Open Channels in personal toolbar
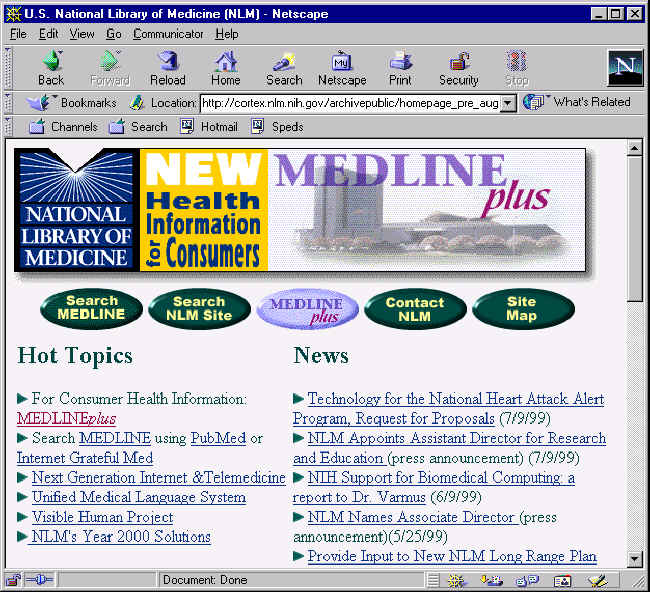Image resolution: width=650 pixels, height=592 pixels. click(x=63, y=126)
